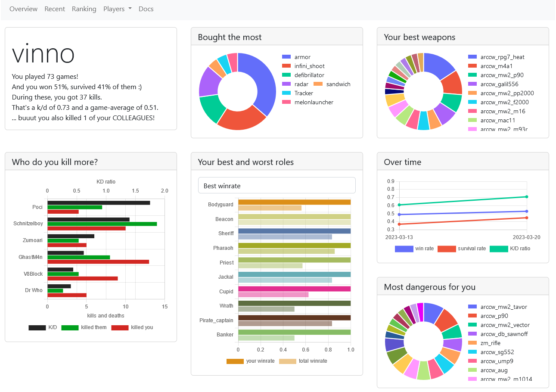Screen dimensions: 556x392
Task: Click win rate point at 2023-03-13
Action: (x=399, y=215)
